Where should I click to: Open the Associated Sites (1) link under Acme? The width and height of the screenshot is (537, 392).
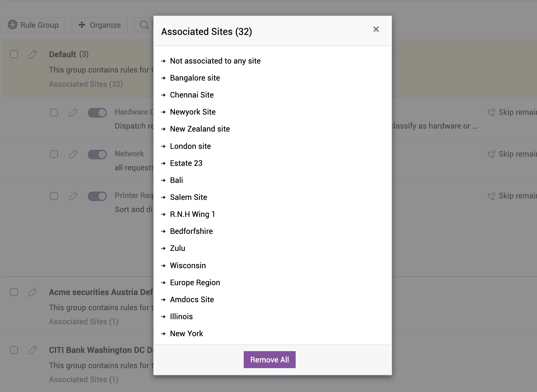pos(83,322)
